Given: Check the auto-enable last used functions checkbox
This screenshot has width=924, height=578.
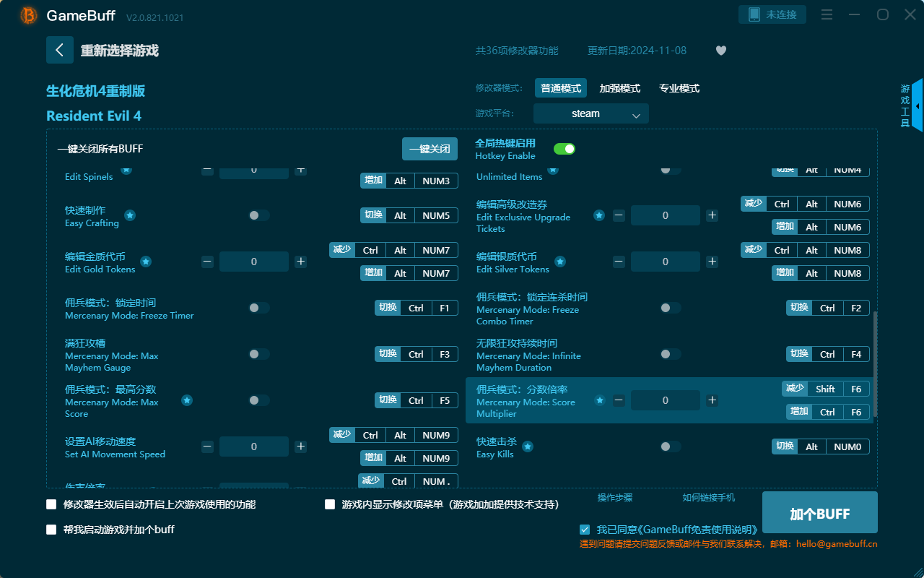Looking at the screenshot, I should (x=51, y=504).
